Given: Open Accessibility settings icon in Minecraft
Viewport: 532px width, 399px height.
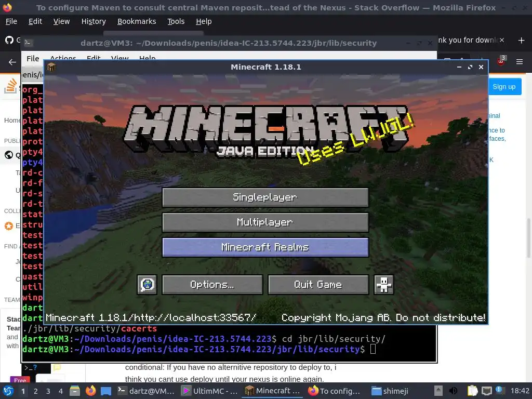Looking at the screenshot, I should point(384,284).
